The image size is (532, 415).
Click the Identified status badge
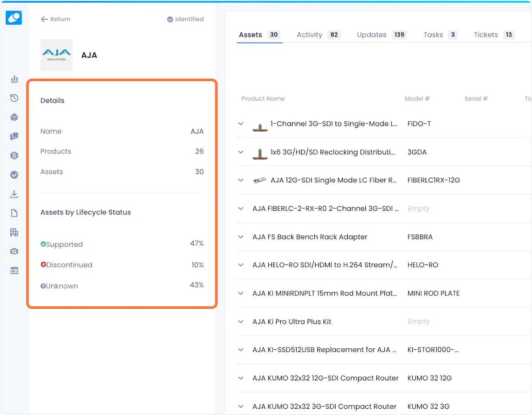[x=185, y=19]
